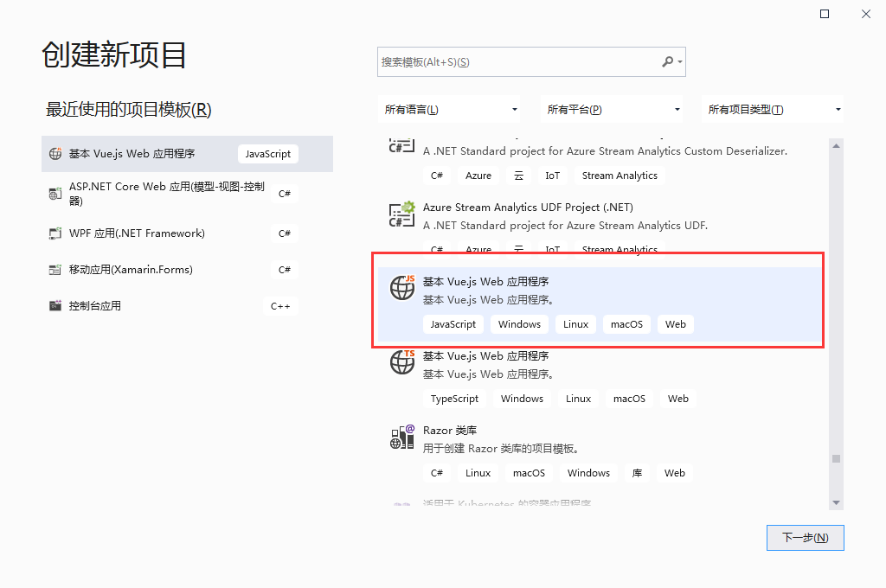The width and height of the screenshot is (886, 588).
Task: Select recent template ASP.NET Core Web 应用
Action: tap(187, 194)
